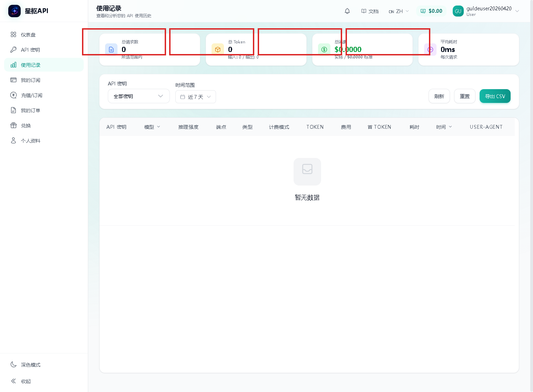Screen dimensions: 533x392
Task: Select 我的订阅 card icon in sidebar
Action: click(13, 80)
